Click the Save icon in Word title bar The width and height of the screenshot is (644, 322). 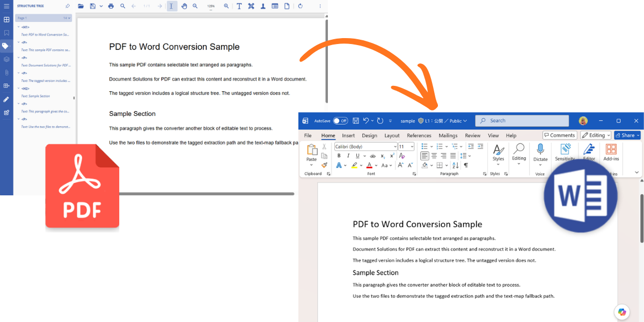click(x=355, y=121)
